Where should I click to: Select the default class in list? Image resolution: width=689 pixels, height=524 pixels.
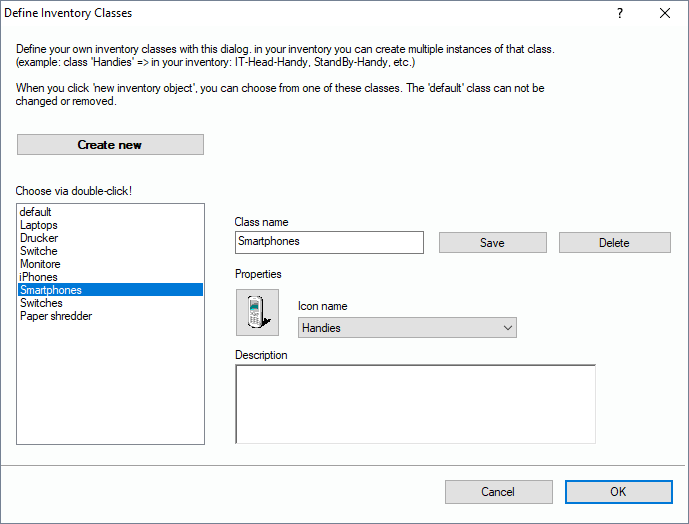click(x=36, y=212)
